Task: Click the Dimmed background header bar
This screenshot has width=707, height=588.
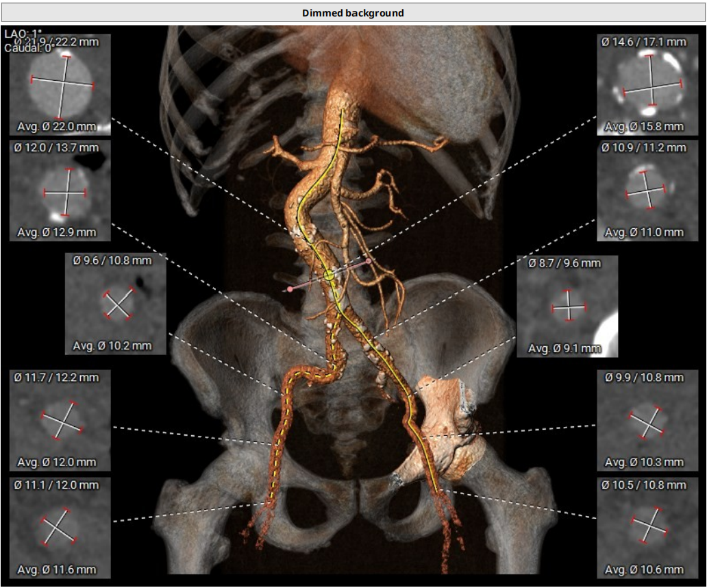Action: 353,13
